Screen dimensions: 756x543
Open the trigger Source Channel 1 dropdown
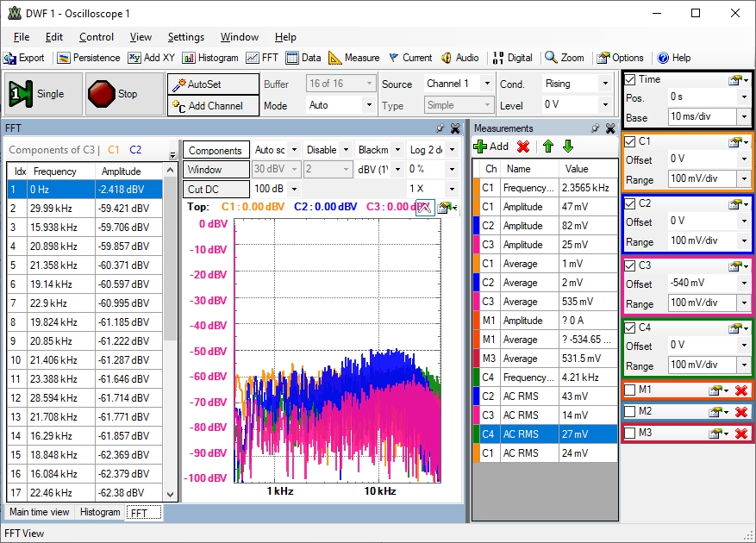(x=486, y=84)
